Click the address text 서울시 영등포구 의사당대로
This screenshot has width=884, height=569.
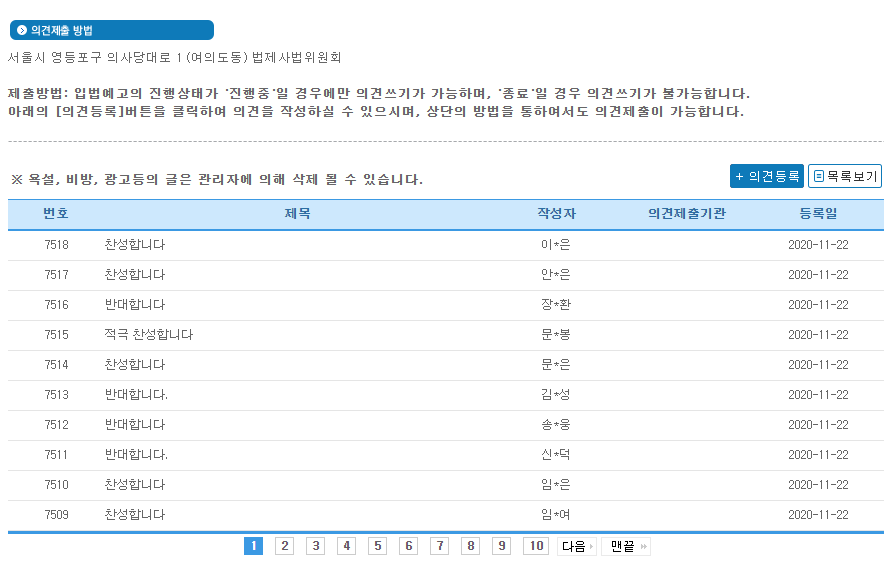pyautogui.click(x=89, y=58)
